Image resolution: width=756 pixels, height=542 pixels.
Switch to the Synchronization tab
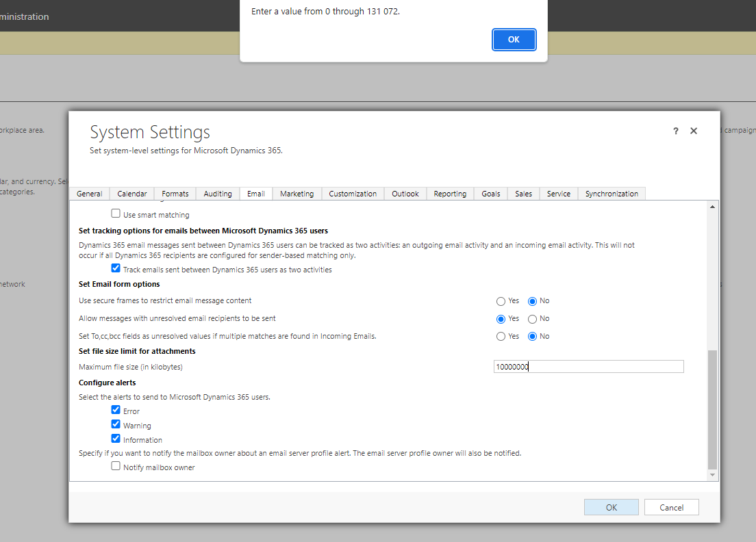[612, 194]
